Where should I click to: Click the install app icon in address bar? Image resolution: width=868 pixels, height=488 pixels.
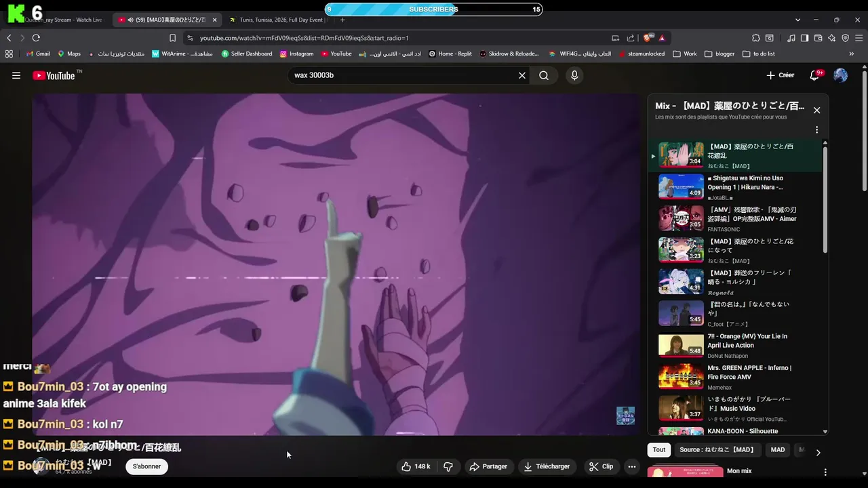tap(615, 38)
